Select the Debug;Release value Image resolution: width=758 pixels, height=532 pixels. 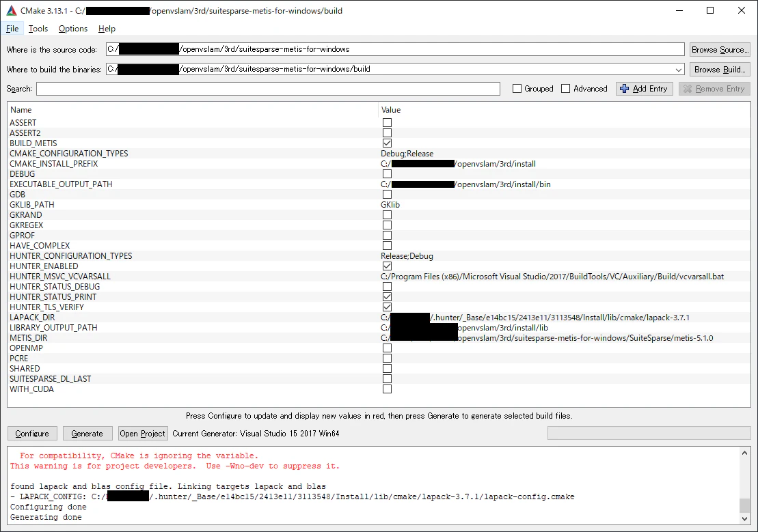(x=407, y=153)
